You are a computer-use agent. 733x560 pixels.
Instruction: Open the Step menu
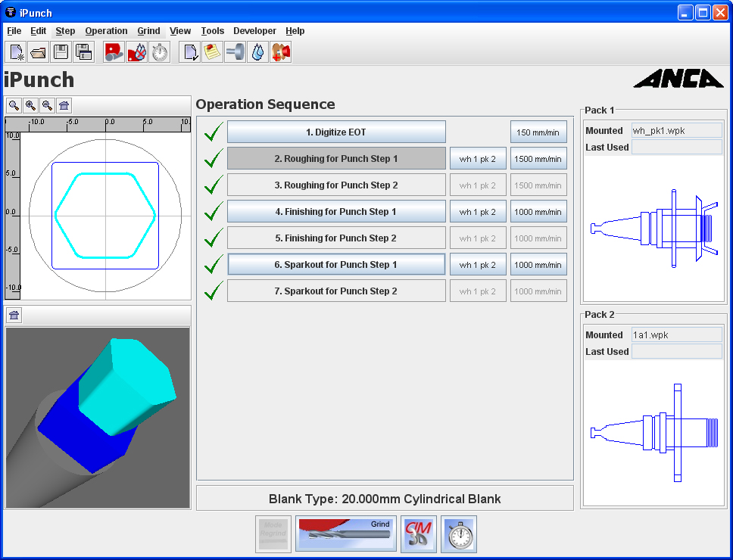[x=65, y=31]
